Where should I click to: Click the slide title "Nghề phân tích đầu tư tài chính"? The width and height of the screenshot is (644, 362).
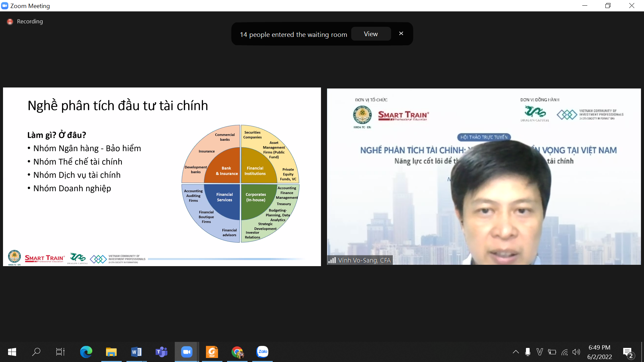(118, 106)
